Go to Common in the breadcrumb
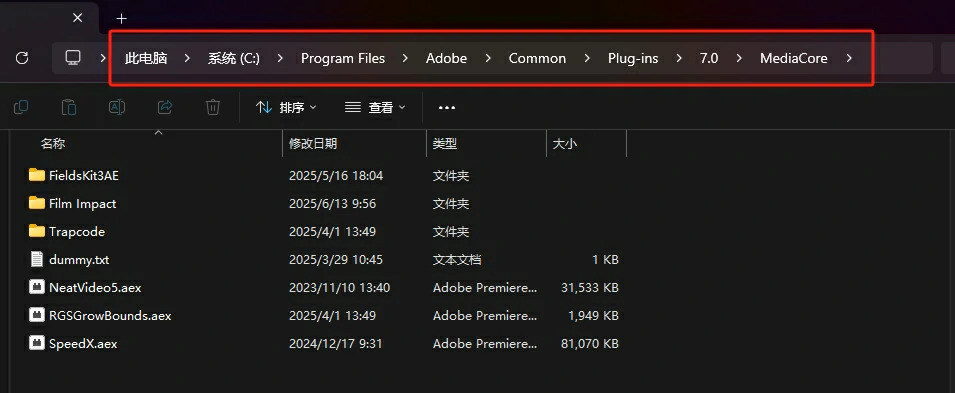Viewport: 955px width, 393px height. pyautogui.click(x=537, y=58)
